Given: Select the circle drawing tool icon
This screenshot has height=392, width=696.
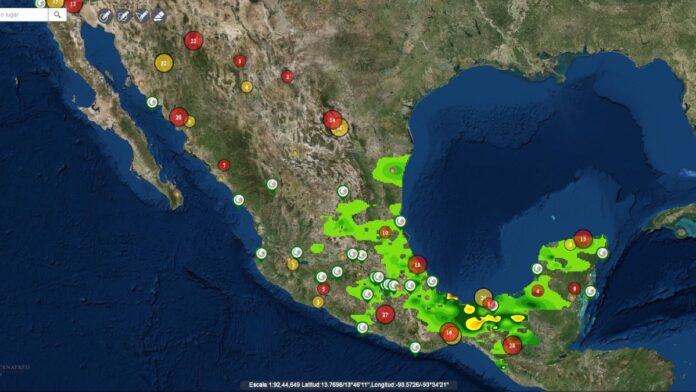Looking at the screenshot, I should pyautogui.click(x=105, y=16).
